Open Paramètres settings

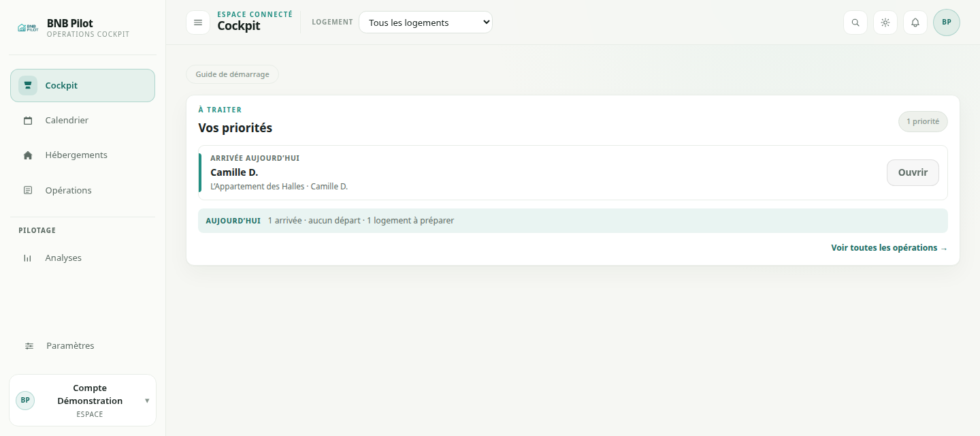click(82, 346)
